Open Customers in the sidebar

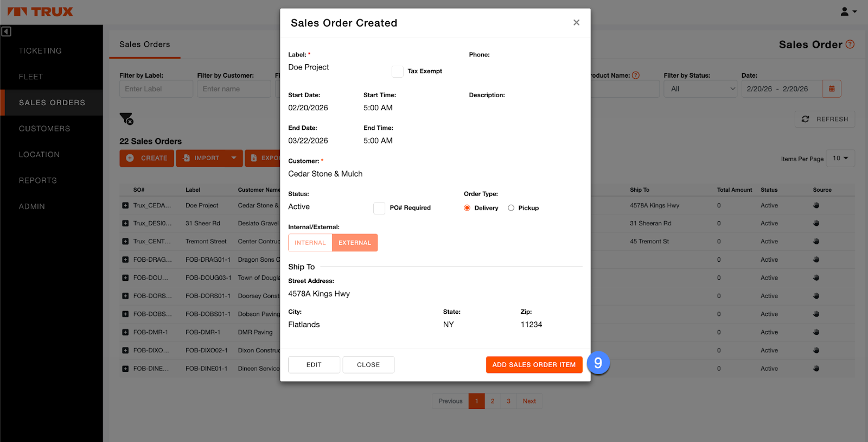(44, 129)
